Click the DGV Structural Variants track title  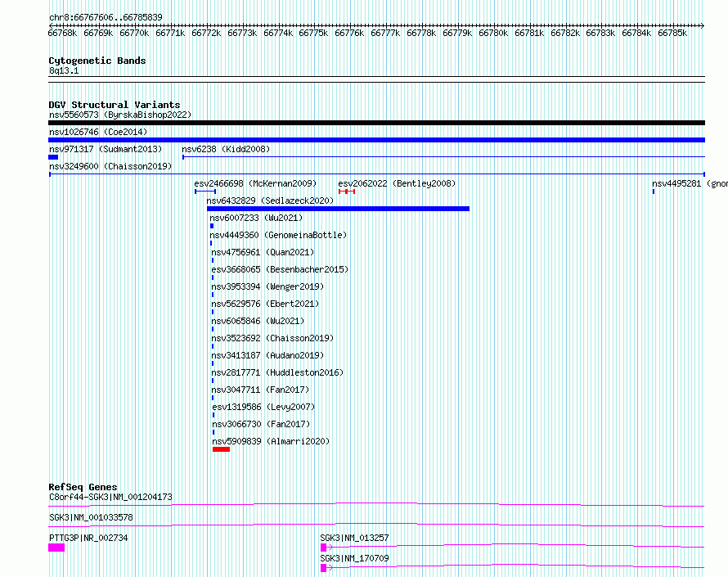[x=115, y=105]
